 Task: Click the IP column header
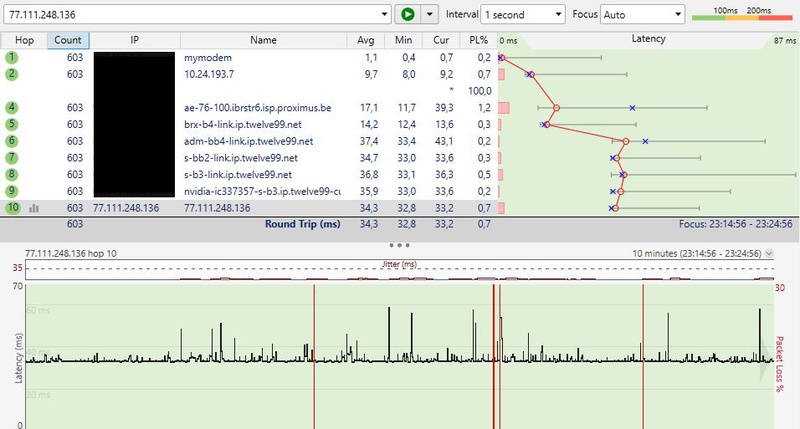point(135,40)
